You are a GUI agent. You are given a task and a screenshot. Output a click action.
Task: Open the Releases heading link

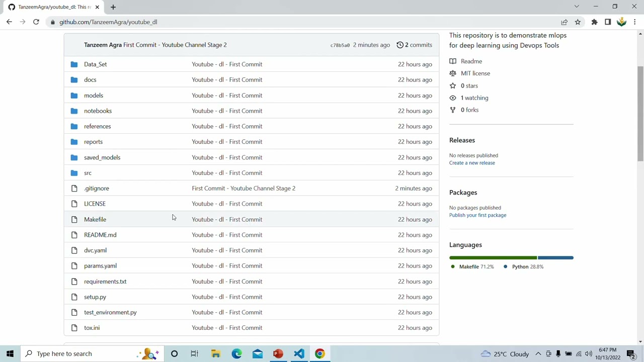462,140
